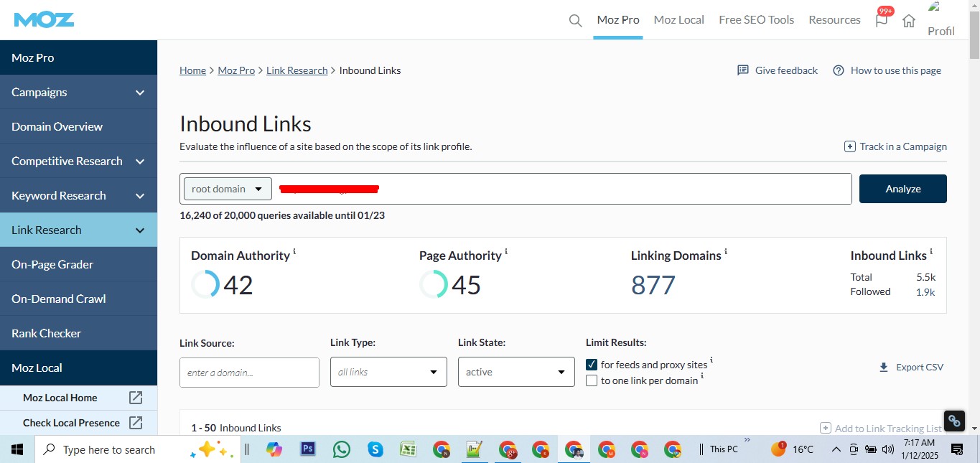Open the Link Type all links dropdown

click(388, 372)
